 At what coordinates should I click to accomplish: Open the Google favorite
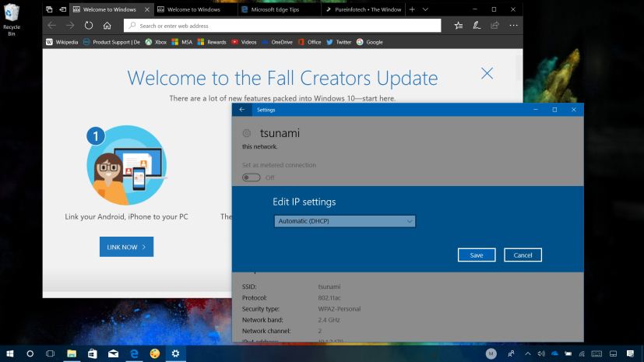tap(370, 42)
